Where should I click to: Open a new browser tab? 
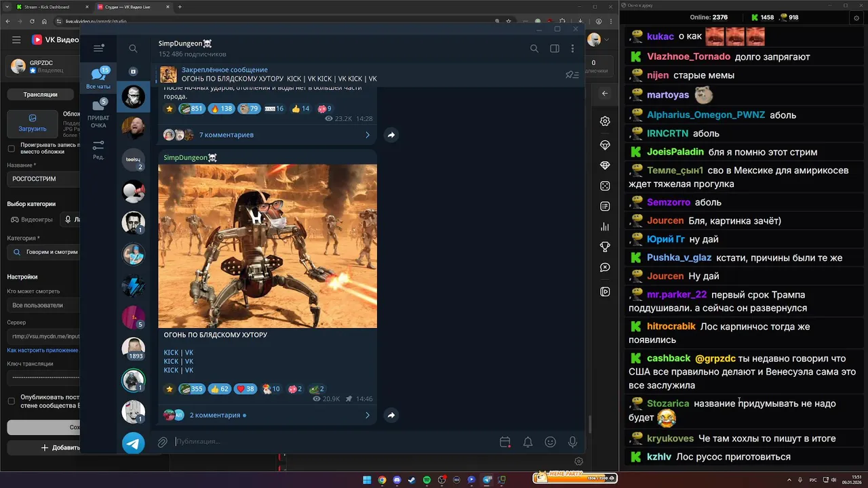tap(180, 7)
